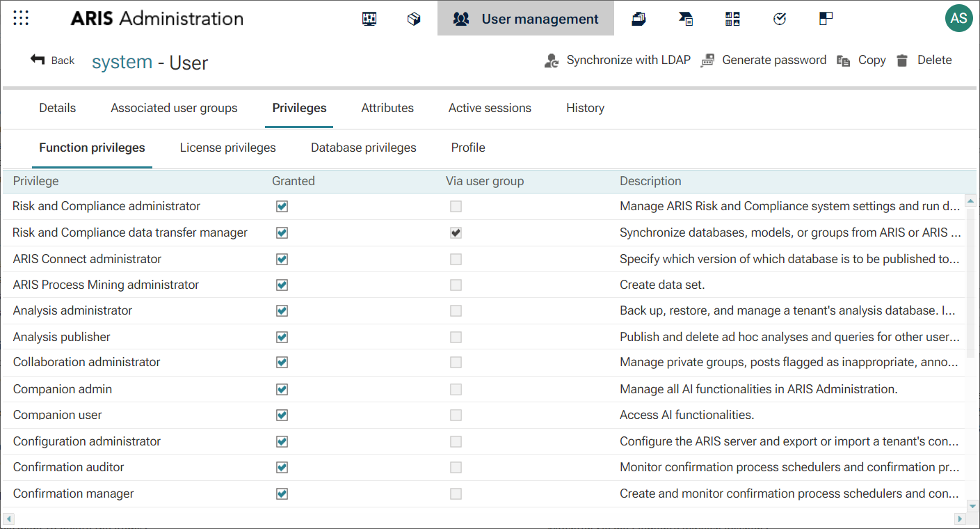The image size is (980, 529).
Task: Click the package cube icon in header
Action: (414, 19)
